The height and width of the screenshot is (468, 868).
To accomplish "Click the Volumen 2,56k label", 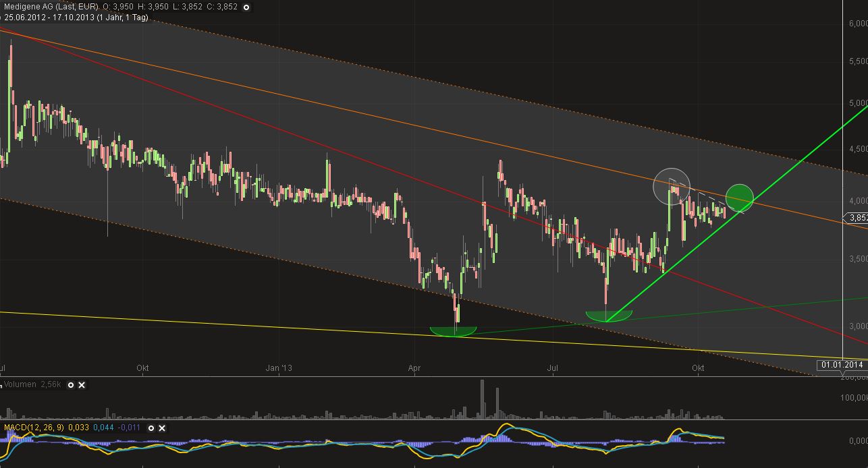I will (x=32, y=385).
